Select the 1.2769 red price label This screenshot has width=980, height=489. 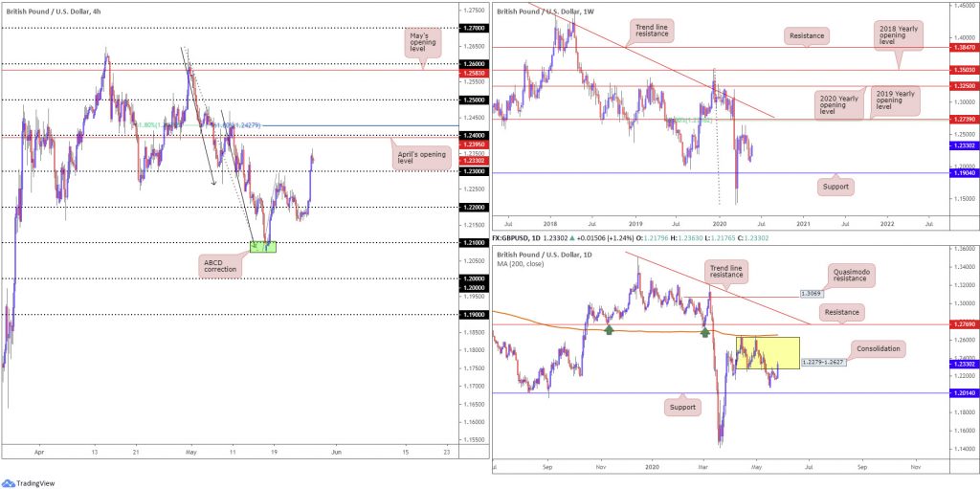pyautogui.click(x=963, y=323)
